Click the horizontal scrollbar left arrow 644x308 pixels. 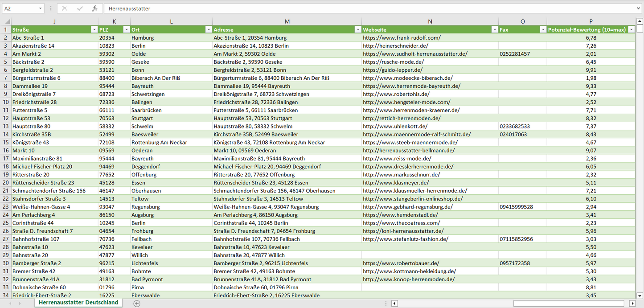pyautogui.click(x=394, y=304)
